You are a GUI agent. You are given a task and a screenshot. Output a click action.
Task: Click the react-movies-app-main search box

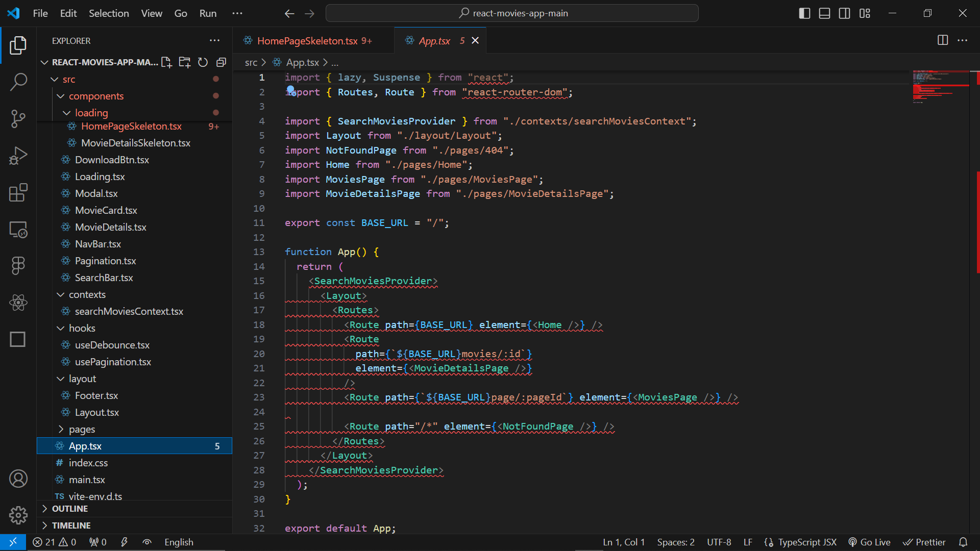pos(512,13)
